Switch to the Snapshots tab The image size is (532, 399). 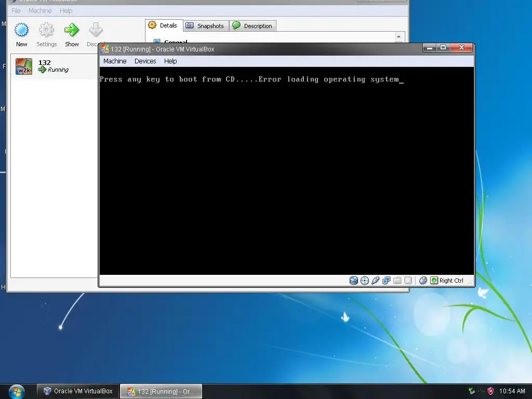pos(206,26)
